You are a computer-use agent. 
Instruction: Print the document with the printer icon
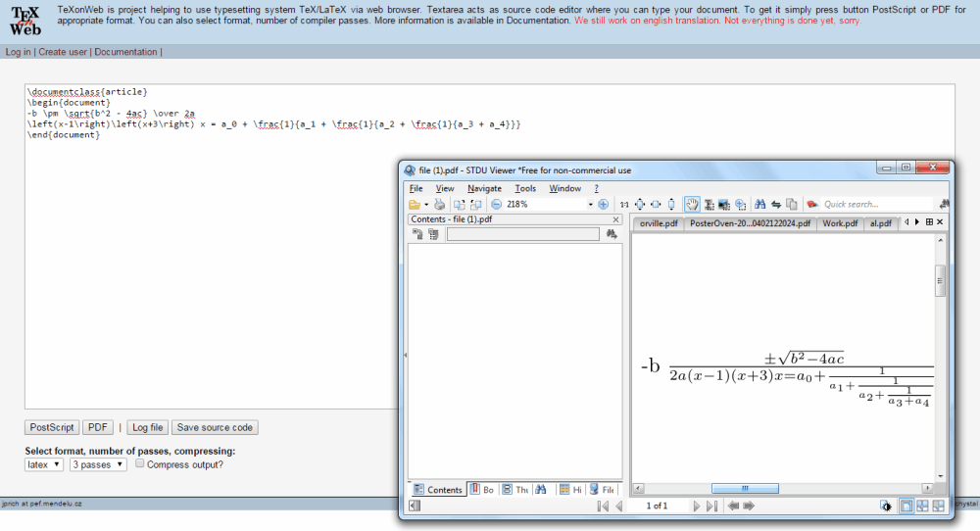[440, 205]
